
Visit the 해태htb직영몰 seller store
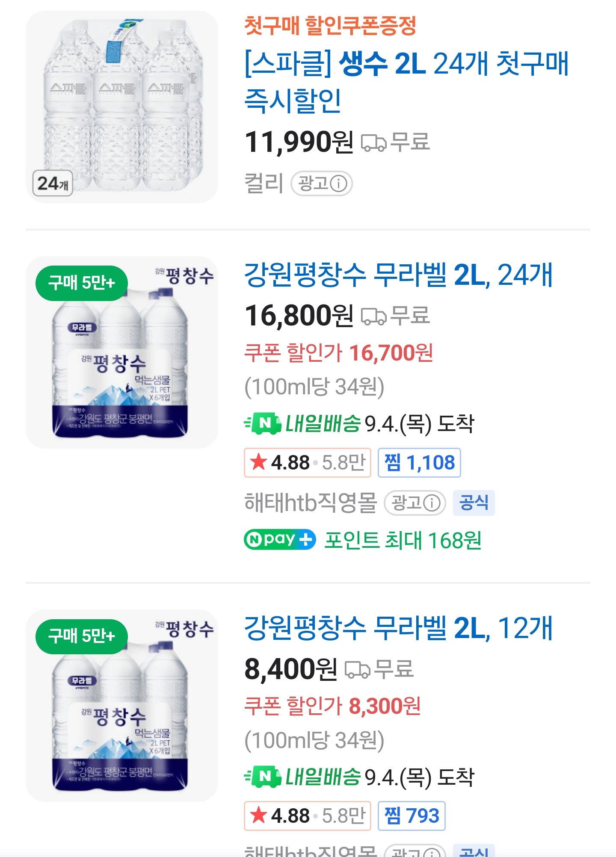pos(310,503)
